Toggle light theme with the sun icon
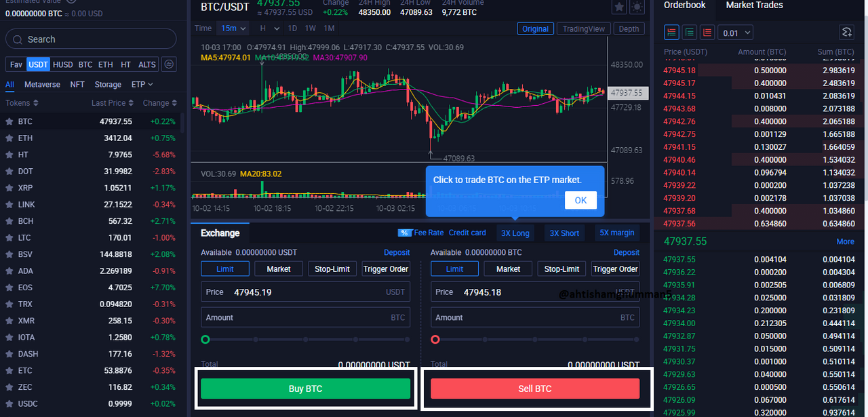 pos(637,7)
